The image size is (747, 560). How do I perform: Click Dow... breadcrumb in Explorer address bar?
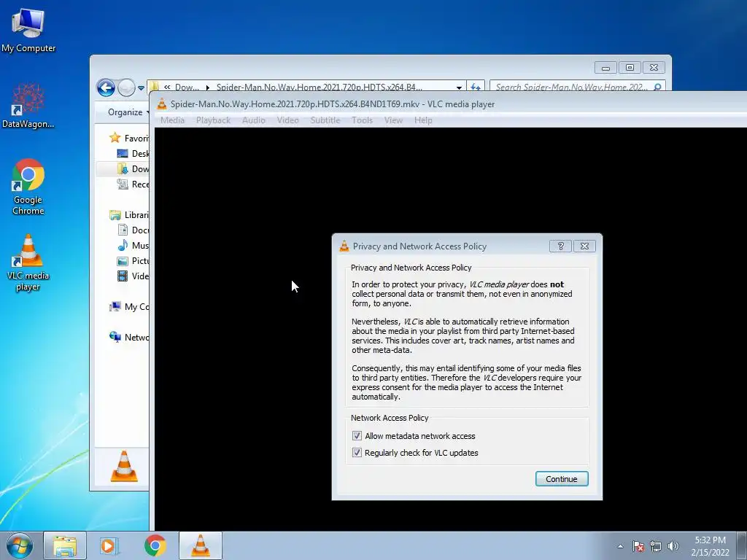click(x=187, y=87)
